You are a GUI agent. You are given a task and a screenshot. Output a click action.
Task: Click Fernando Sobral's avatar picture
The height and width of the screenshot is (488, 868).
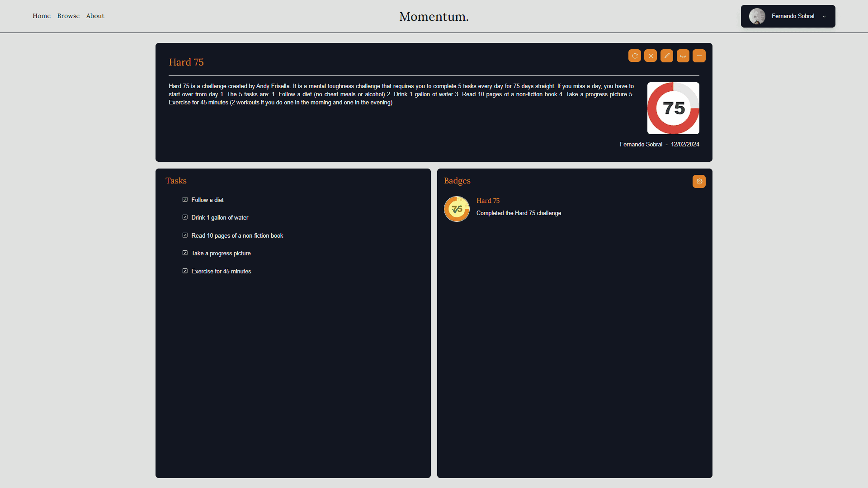click(757, 16)
